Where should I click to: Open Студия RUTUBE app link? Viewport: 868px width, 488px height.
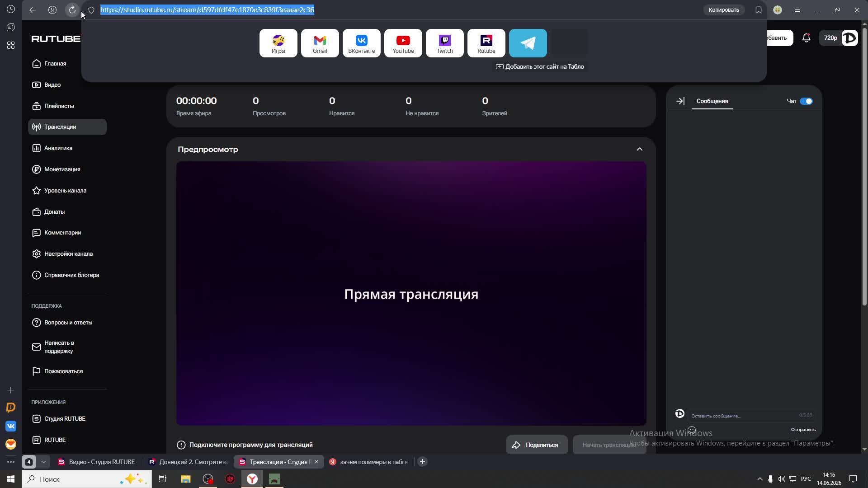(x=67, y=419)
